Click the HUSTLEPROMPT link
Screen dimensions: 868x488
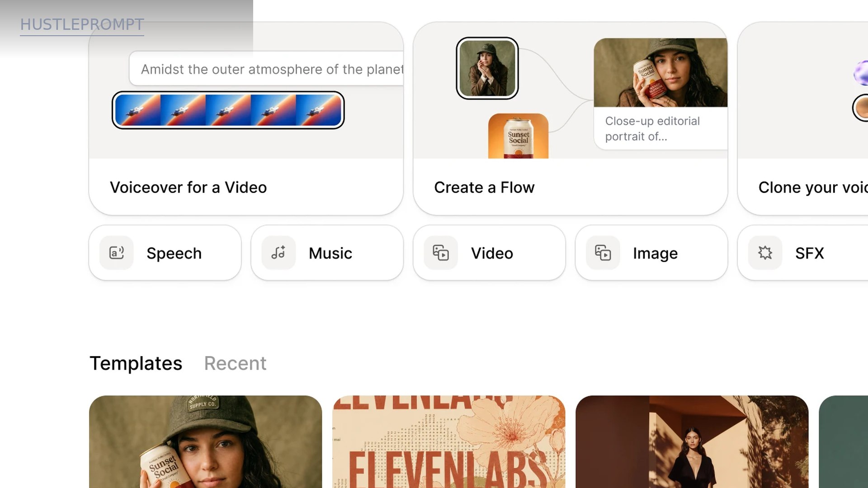point(82,24)
